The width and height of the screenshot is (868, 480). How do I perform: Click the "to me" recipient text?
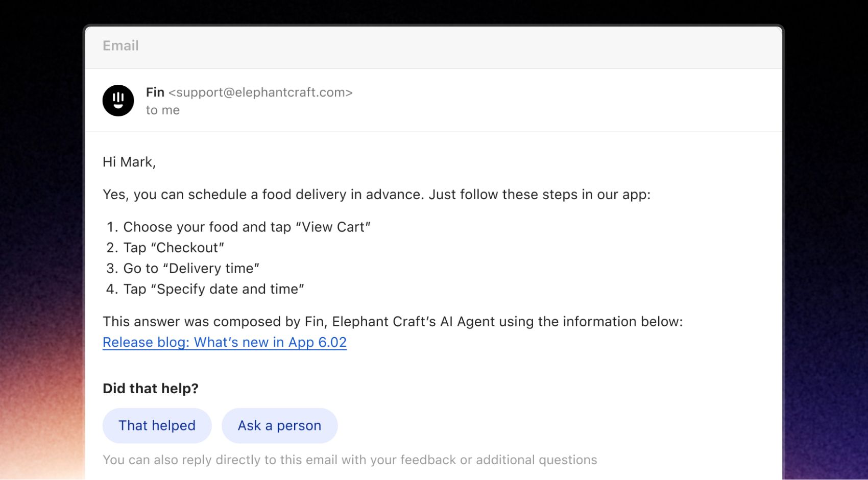(163, 110)
